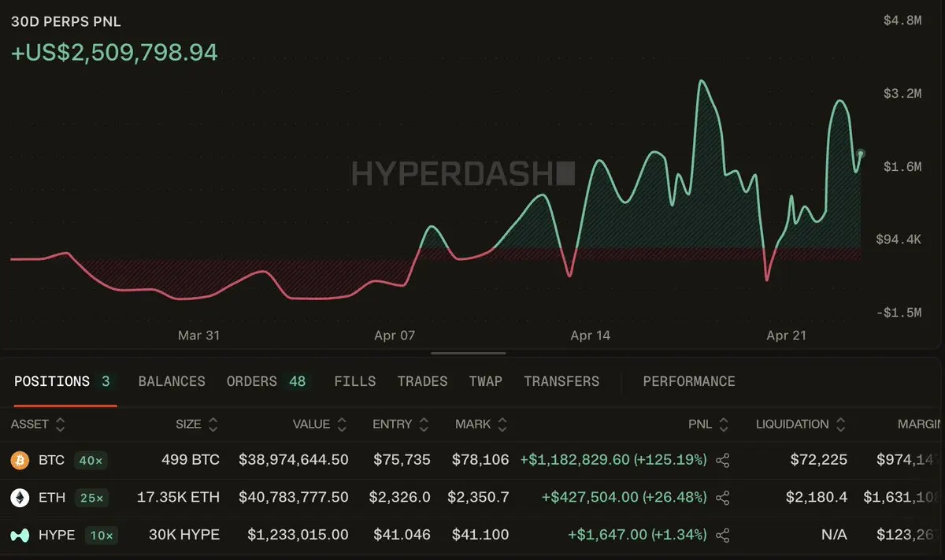
Task: Sort positions by Entry column
Action: tap(401, 425)
